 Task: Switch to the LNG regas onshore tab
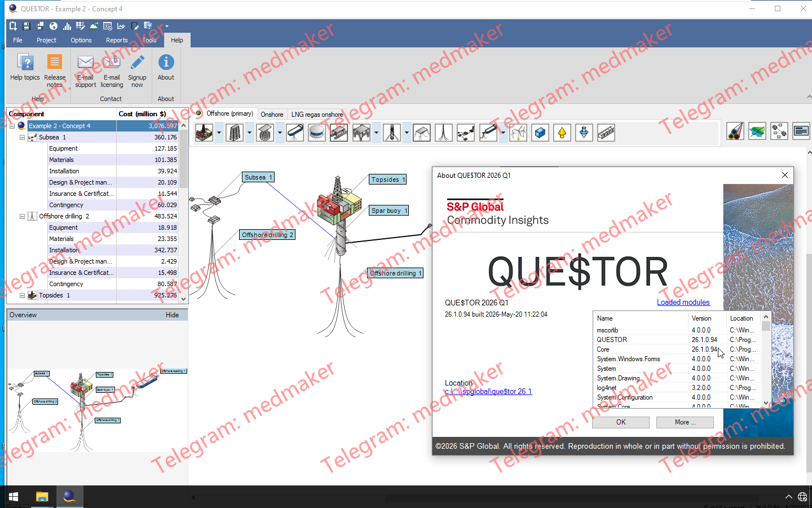click(x=317, y=114)
